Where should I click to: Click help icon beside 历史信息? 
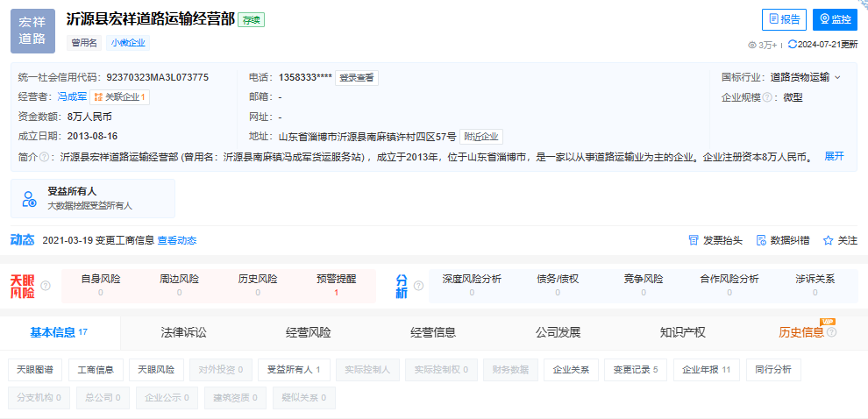831,332
